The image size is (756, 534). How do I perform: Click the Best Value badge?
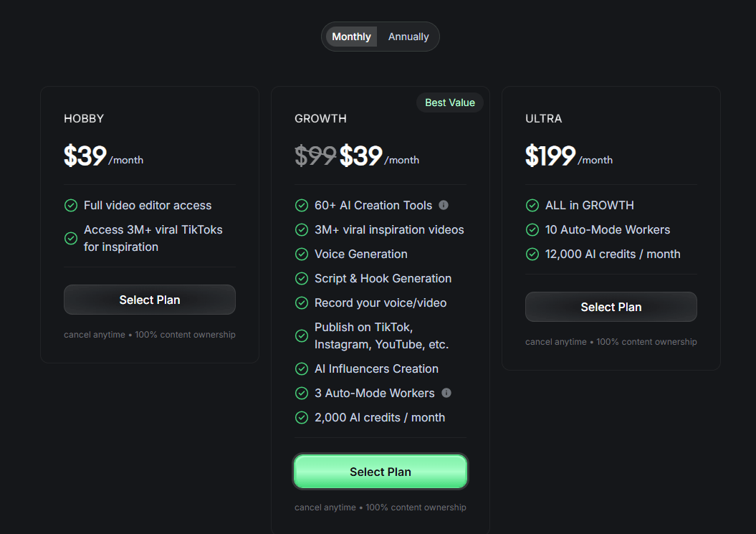(x=449, y=102)
